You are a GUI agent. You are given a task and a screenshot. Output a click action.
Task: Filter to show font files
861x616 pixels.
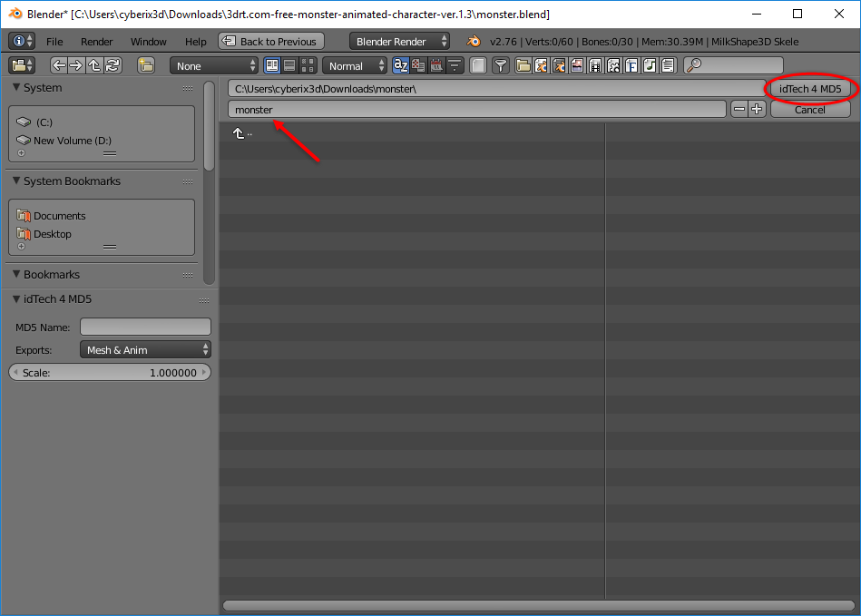coord(631,65)
